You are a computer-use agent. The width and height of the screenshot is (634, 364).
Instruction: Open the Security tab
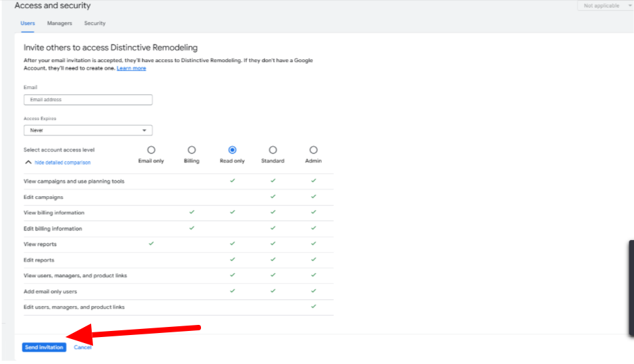coord(94,24)
